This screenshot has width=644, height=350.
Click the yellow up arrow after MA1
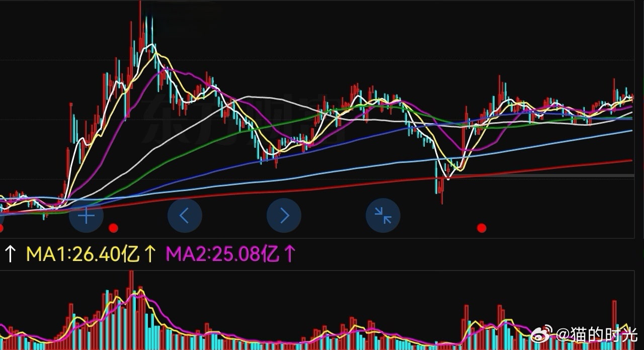pyautogui.click(x=150, y=254)
